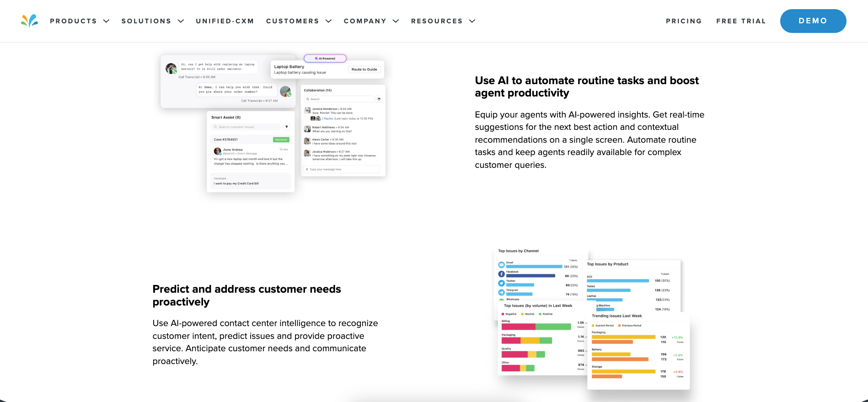Click the Search customer issues field
This screenshot has width=868, height=402.
point(246,127)
